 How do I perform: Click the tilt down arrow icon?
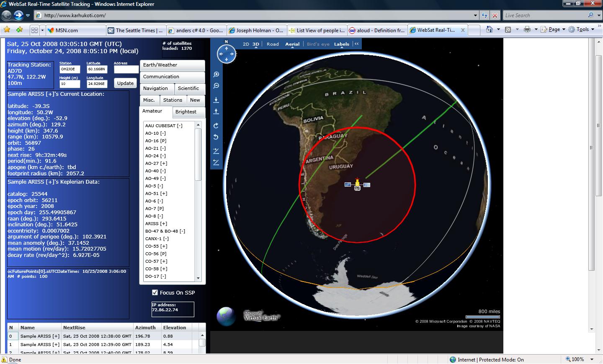coord(216,100)
